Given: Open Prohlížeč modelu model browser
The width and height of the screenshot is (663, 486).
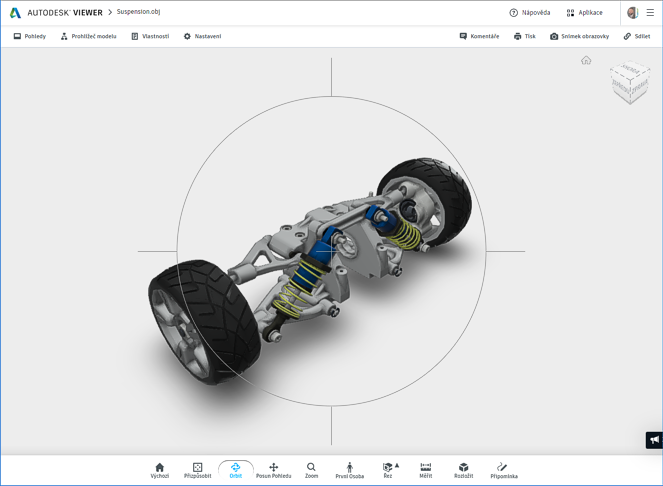Looking at the screenshot, I should click(88, 36).
